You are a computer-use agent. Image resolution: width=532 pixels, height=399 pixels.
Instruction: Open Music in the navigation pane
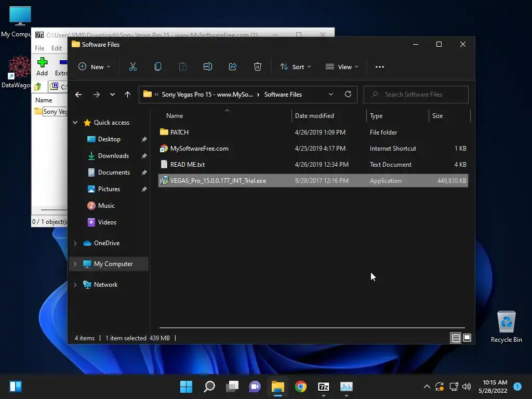click(106, 206)
